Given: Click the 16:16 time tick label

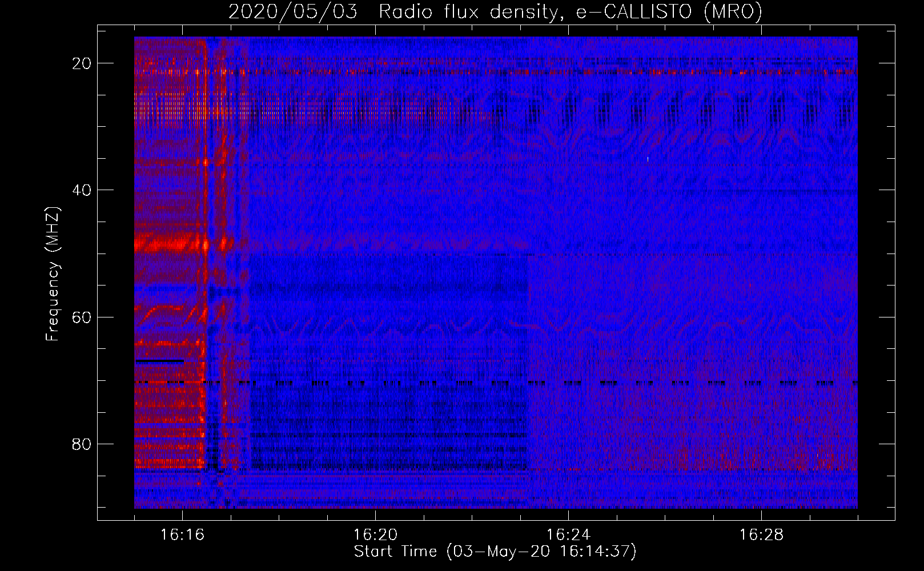Looking at the screenshot, I should (182, 535).
